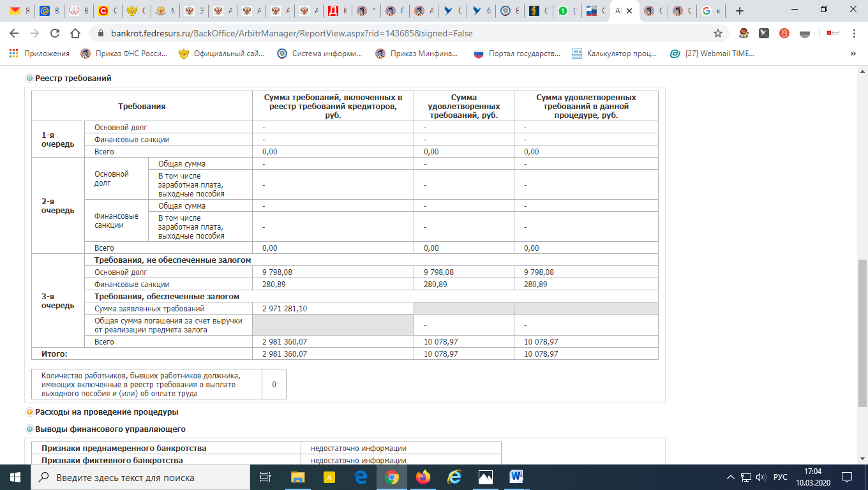Open the Портал государств... bookmark

coord(517,54)
